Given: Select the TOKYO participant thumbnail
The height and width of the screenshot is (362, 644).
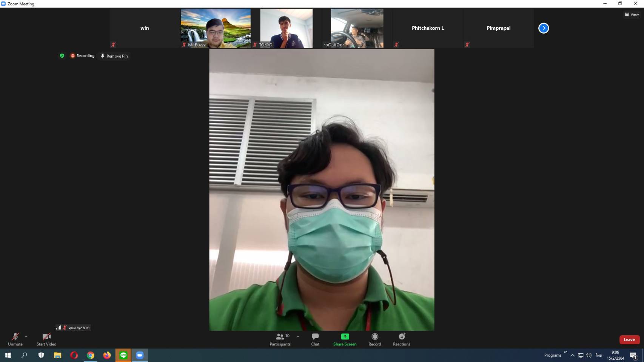Looking at the screenshot, I should coord(286,28).
